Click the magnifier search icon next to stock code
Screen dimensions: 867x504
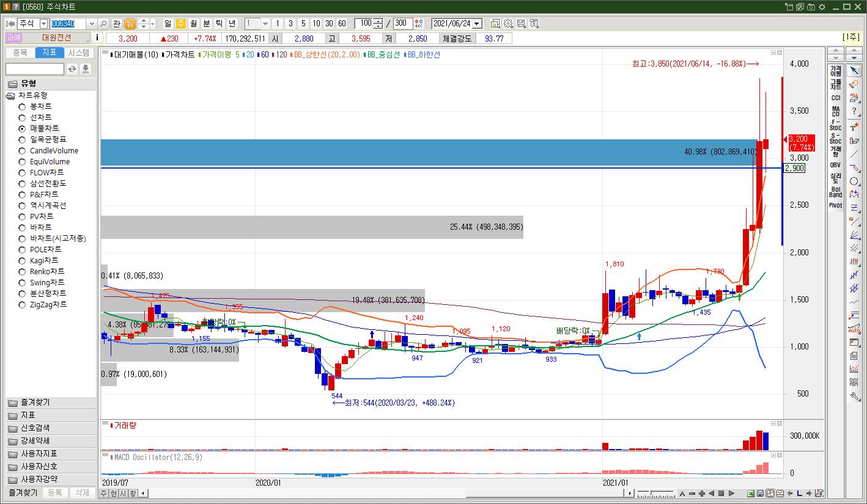tap(103, 24)
